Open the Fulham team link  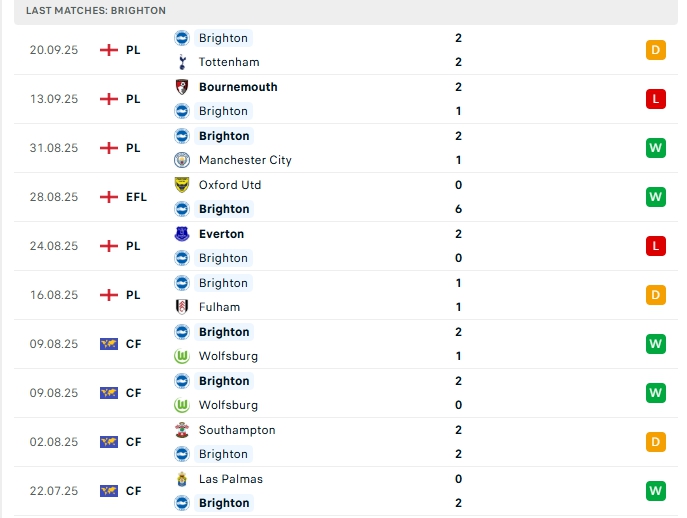[219, 307]
